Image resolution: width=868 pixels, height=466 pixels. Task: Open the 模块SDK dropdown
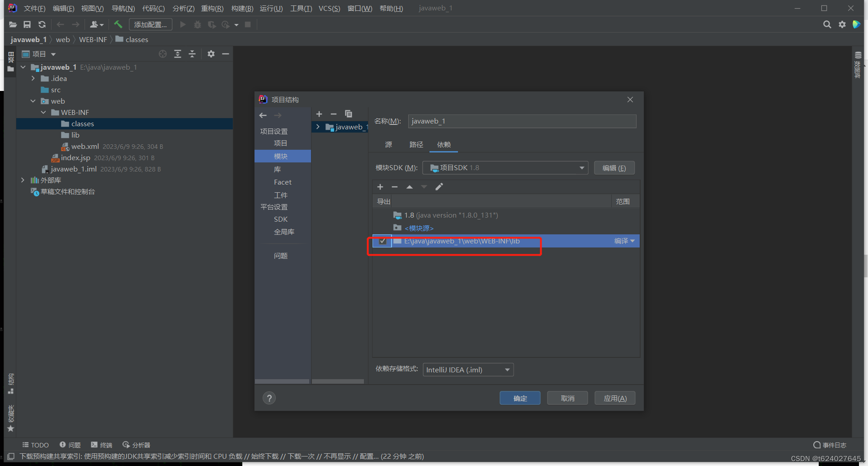tap(505, 168)
